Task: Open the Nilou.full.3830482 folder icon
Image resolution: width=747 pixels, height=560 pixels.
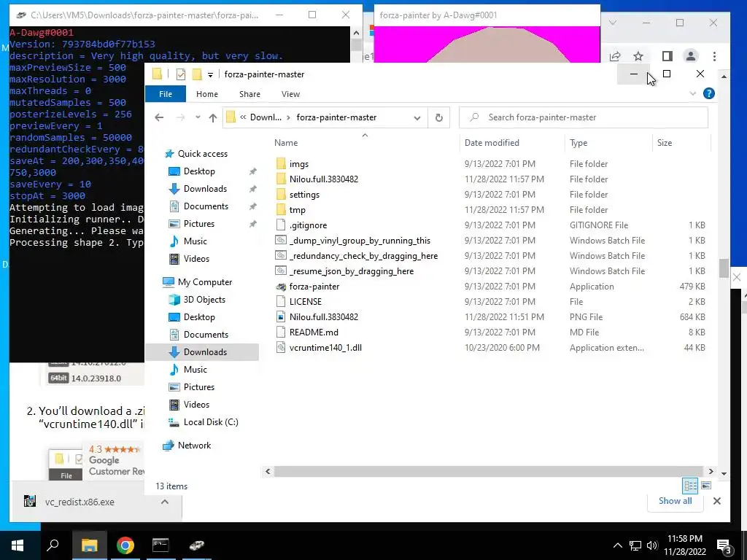Action: point(281,179)
